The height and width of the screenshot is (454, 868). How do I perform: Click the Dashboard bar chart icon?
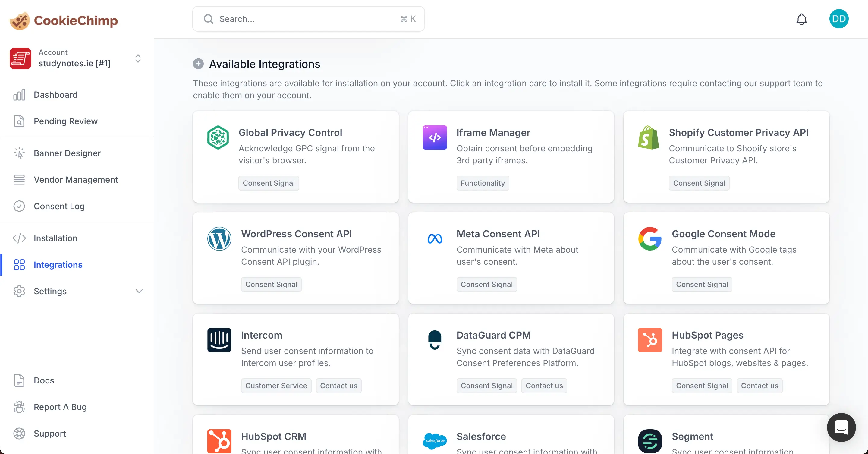click(x=19, y=95)
